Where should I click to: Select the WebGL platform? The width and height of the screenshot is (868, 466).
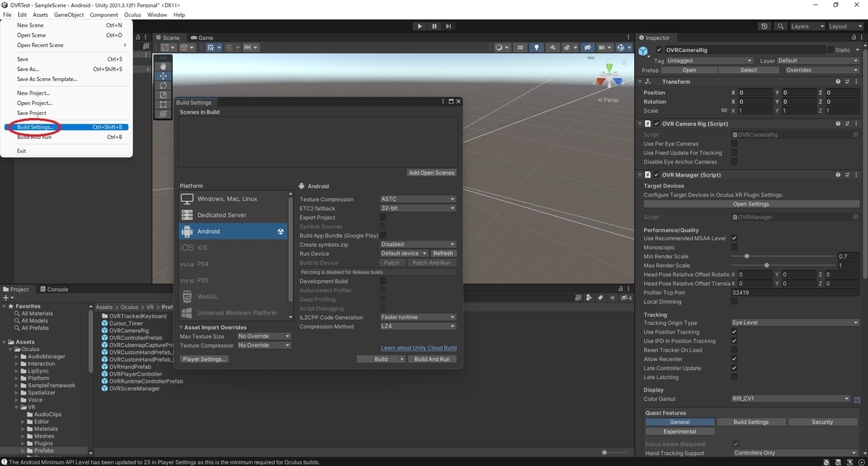(233, 297)
